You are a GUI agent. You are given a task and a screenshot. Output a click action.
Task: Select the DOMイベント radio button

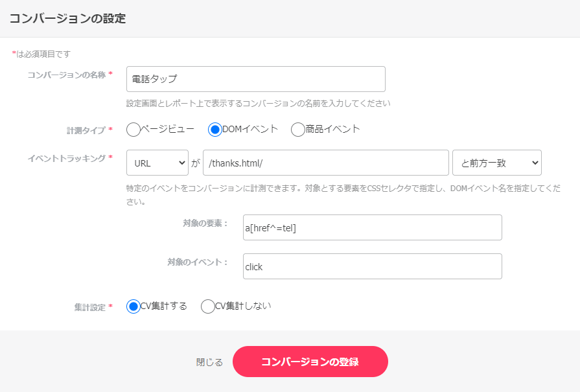[216, 130]
